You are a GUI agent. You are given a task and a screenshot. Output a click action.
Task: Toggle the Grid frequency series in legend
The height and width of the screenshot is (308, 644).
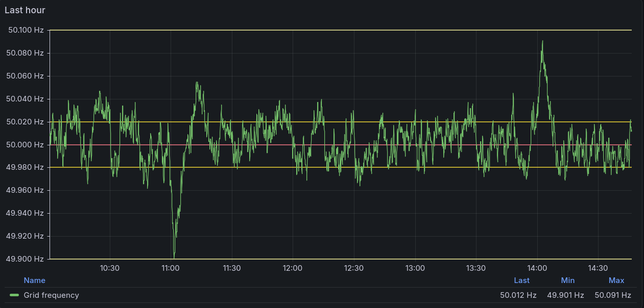point(51,295)
